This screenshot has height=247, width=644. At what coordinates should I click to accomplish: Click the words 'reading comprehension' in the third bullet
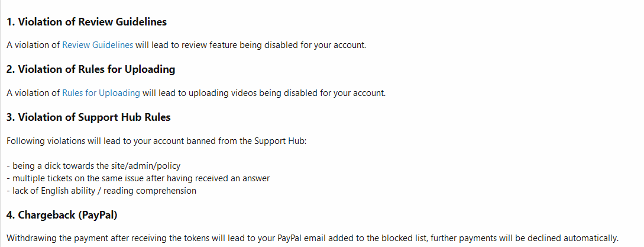(x=150, y=191)
